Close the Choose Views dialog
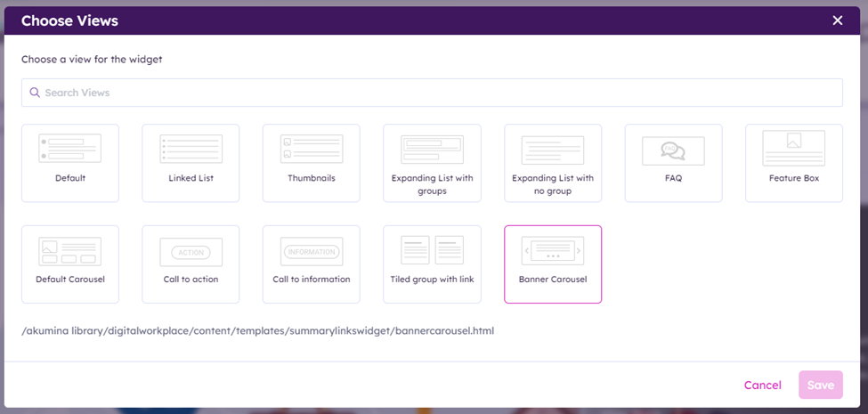868x414 pixels. [x=837, y=20]
